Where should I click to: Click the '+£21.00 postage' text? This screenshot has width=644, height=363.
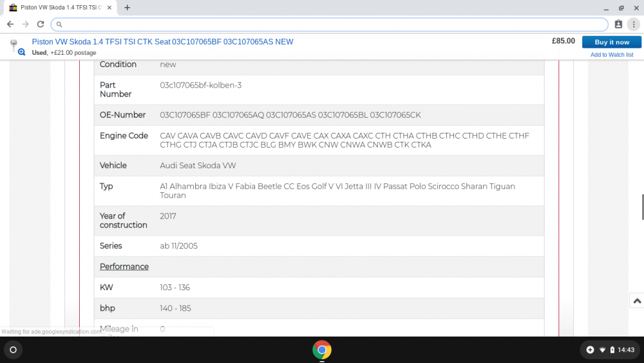pos(73,53)
